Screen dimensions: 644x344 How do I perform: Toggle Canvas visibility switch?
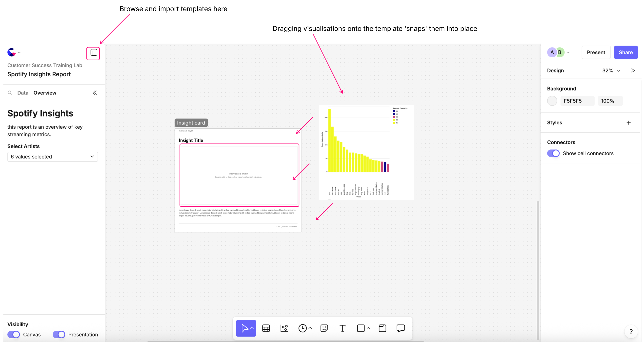pyautogui.click(x=14, y=335)
